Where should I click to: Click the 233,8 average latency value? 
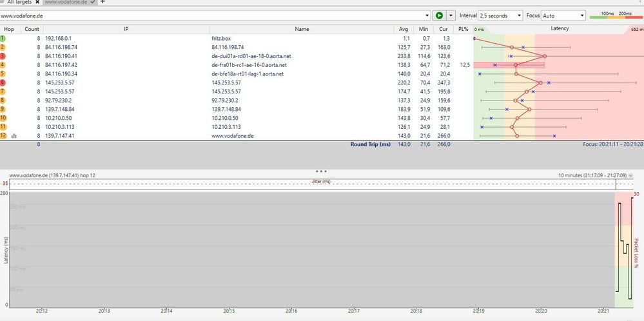click(404, 56)
